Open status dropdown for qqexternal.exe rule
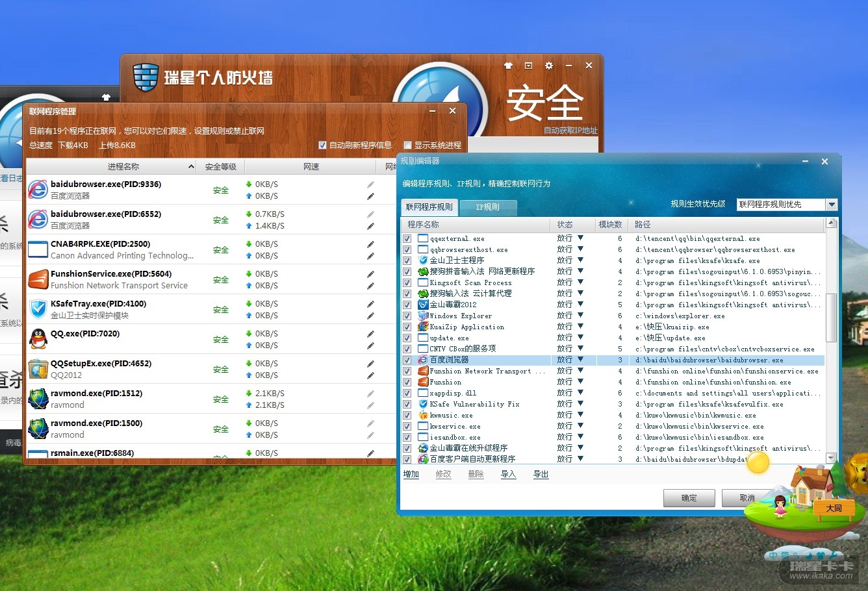Viewport: 868px width, 591px height. point(580,238)
